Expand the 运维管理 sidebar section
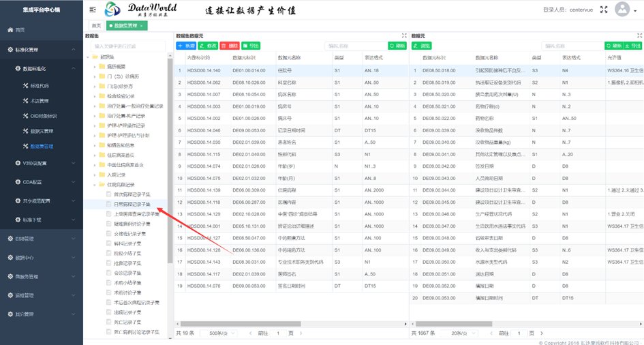Viewport: 644px width, 345px height. (42, 295)
